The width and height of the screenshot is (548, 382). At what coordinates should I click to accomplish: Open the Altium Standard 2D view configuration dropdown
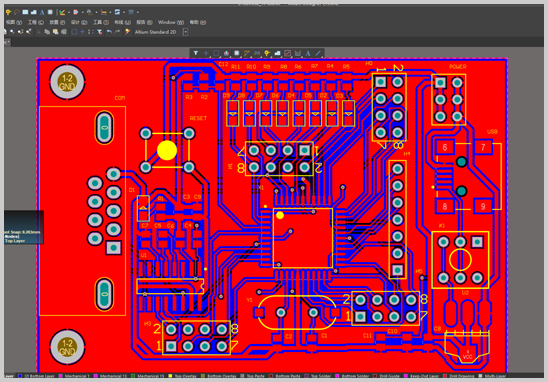coord(186,32)
